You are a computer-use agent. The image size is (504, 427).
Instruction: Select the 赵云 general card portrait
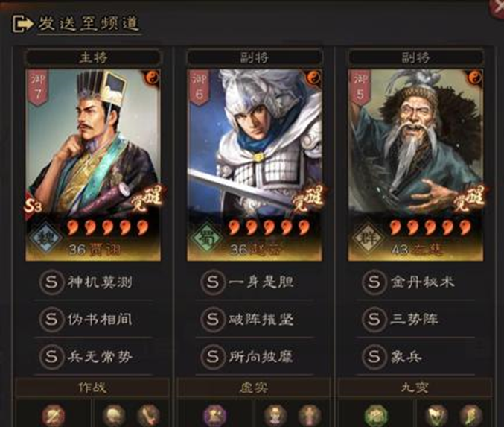(x=255, y=165)
